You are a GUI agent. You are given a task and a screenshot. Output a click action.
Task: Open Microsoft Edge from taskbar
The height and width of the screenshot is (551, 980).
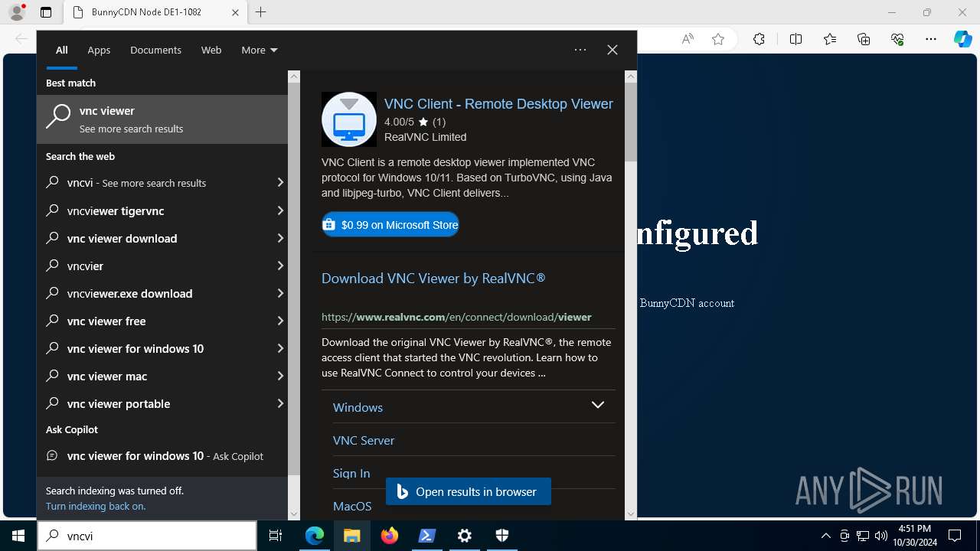point(315,536)
